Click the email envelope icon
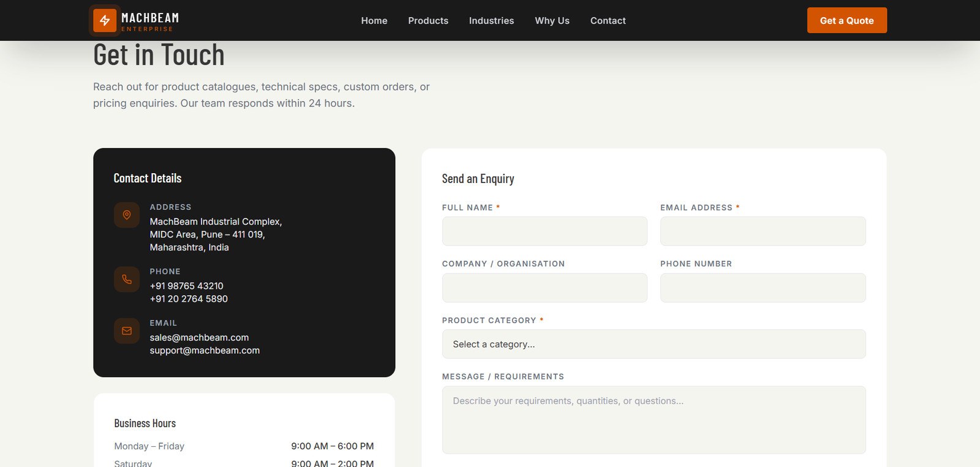 tap(127, 331)
